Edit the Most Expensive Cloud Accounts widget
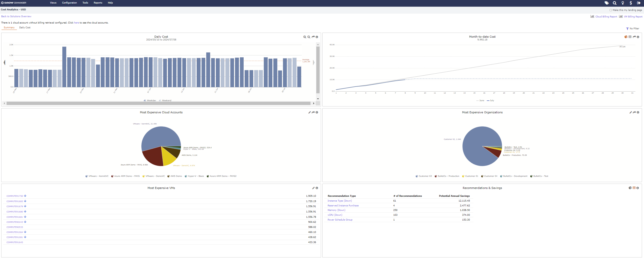The width and height of the screenshot is (644, 259). coord(310,112)
